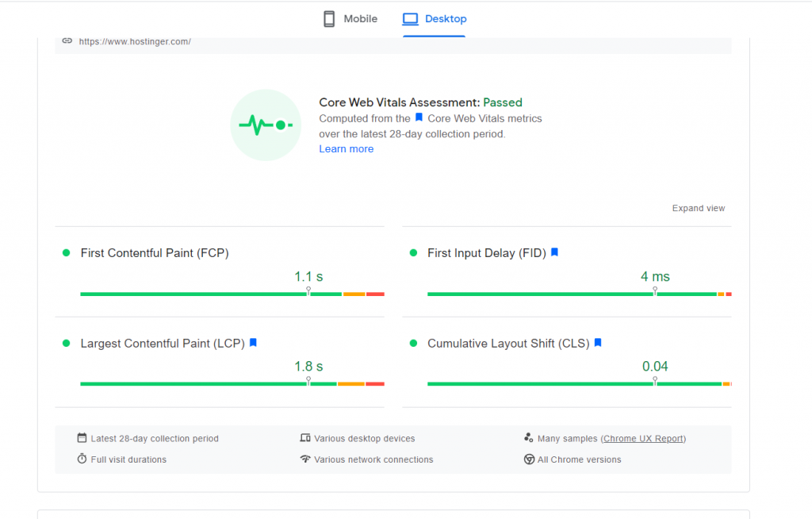Click the desktop devices icon

pyautogui.click(x=306, y=437)
